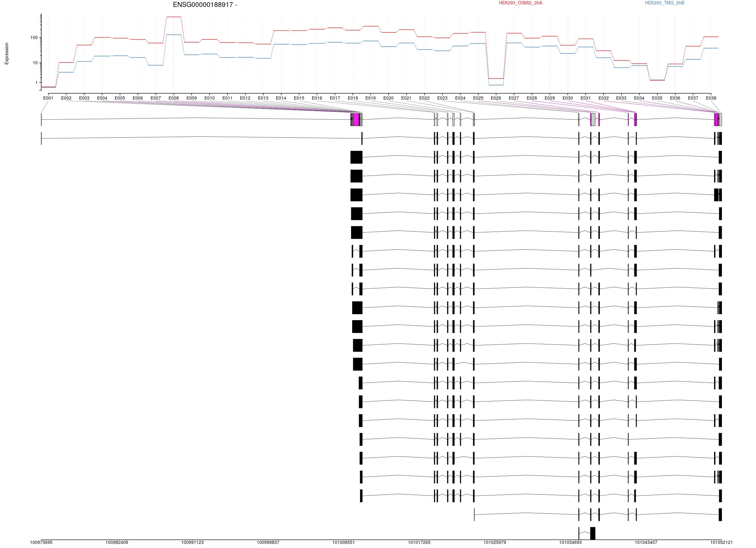The height and width of the screenshot is (548, 756).
Task: Click exon label E016
Action: (317, 98)
